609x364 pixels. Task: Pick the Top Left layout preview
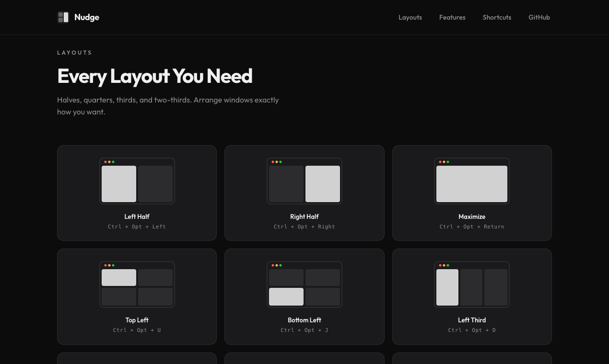(137, 284)
